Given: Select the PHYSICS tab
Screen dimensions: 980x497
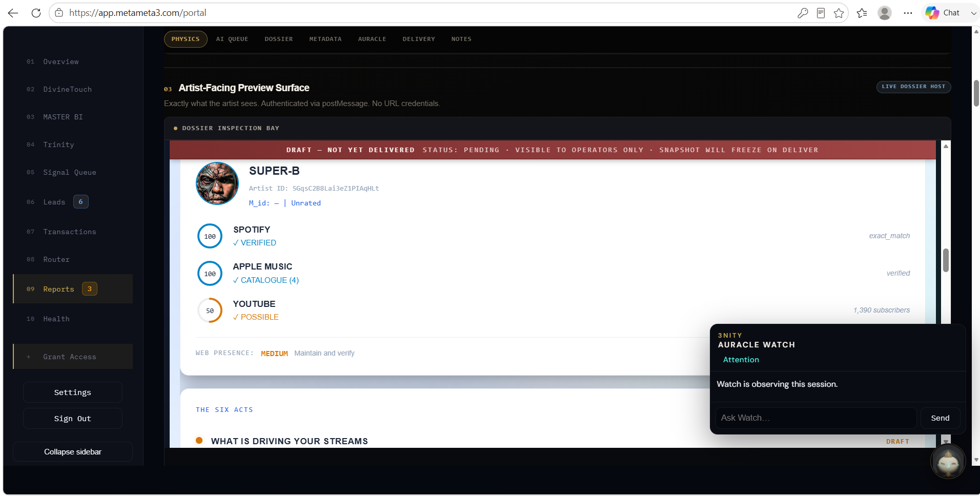Looking at the screenshot, I should (x=186, y=39).
